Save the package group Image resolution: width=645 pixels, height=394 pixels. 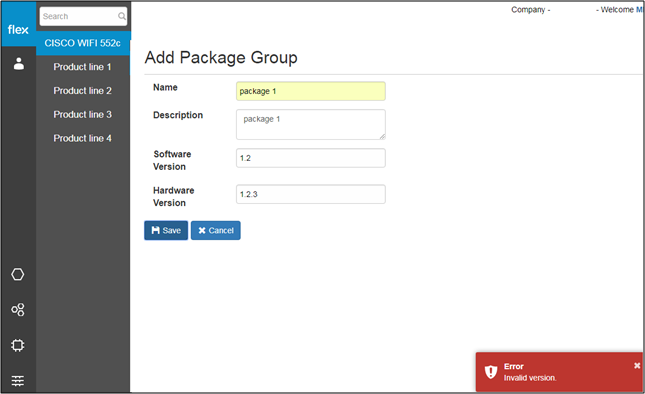click(166, 230)
